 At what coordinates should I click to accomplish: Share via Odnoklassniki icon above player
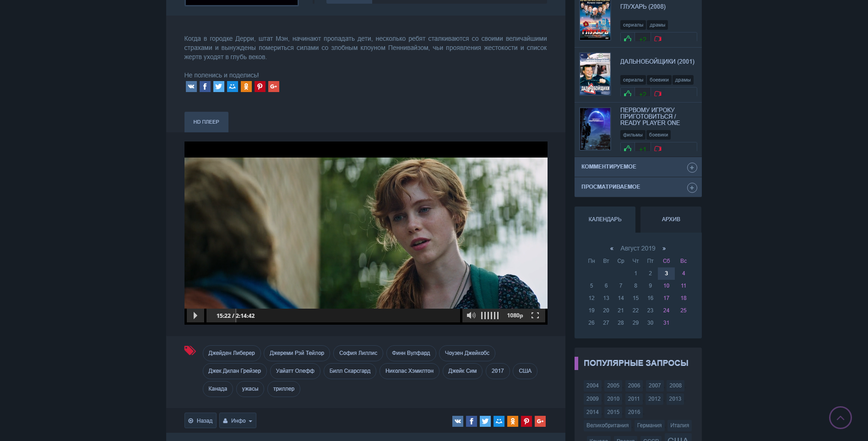pos(246,87)
